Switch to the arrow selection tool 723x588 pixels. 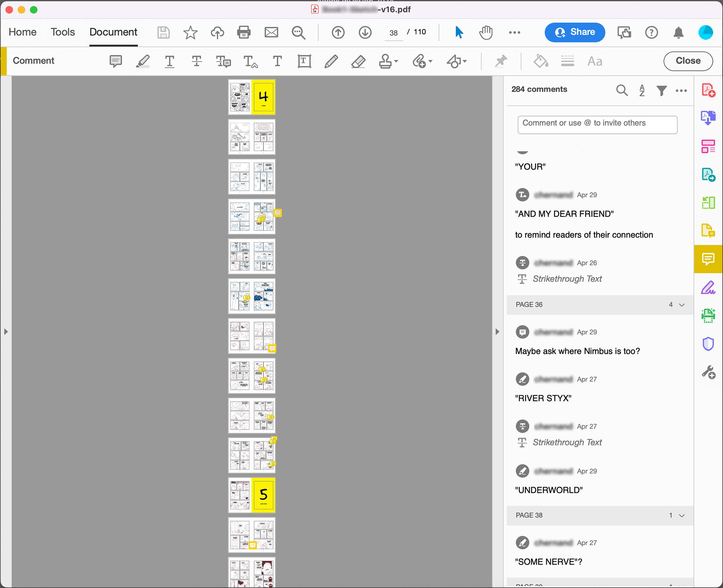[459, 32]
